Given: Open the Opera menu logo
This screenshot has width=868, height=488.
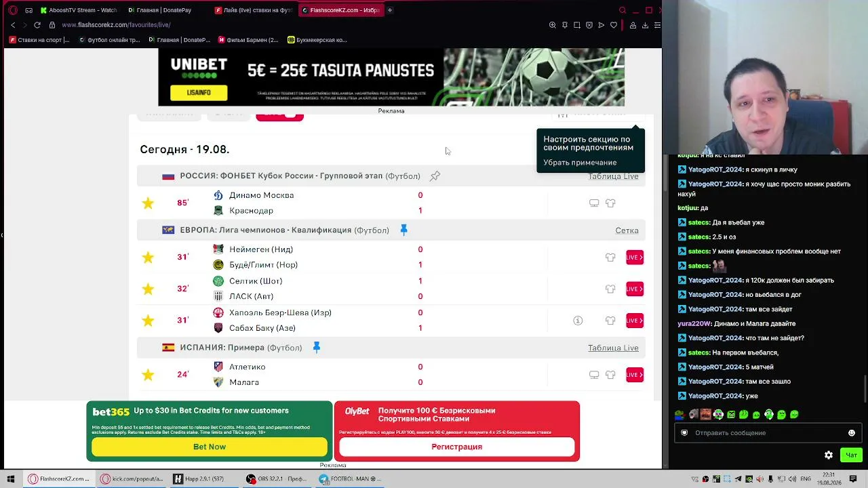Looking at the screenshot, I should 13,10.
